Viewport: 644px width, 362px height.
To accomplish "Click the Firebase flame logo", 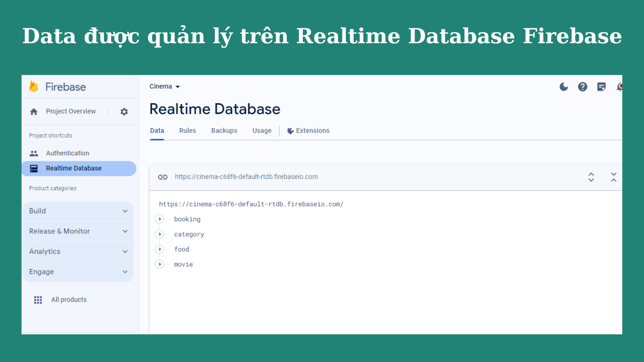I will click(x=34, y=86).
